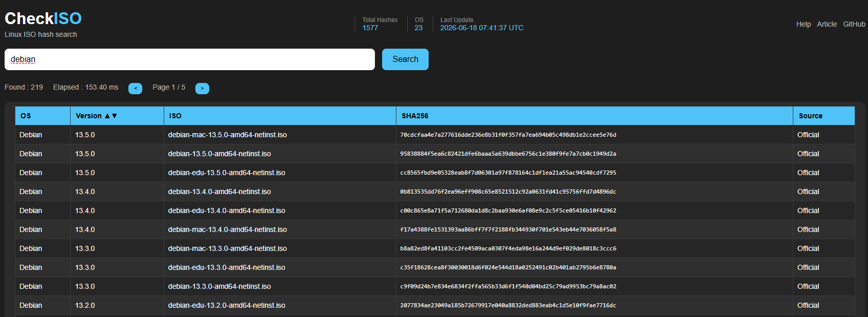Click Last Update timestamp value
This screenshot has width=868, height=317.
click(x=482, y=28)
